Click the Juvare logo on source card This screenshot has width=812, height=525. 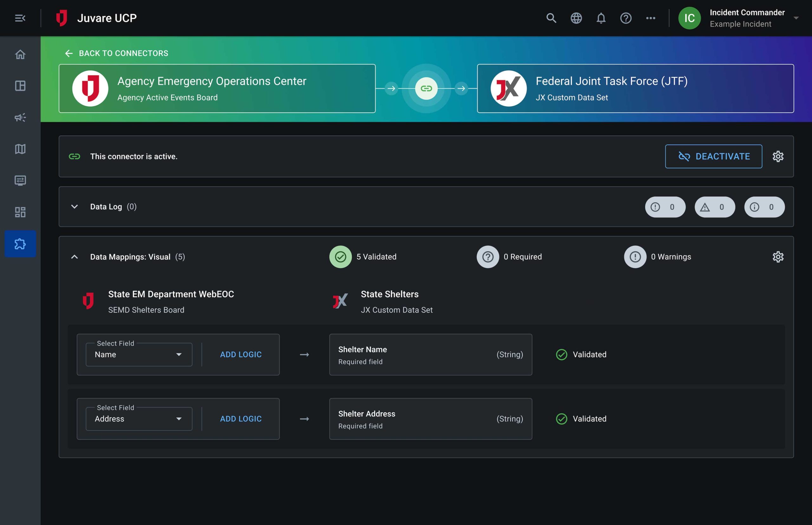tap(90, 88)
